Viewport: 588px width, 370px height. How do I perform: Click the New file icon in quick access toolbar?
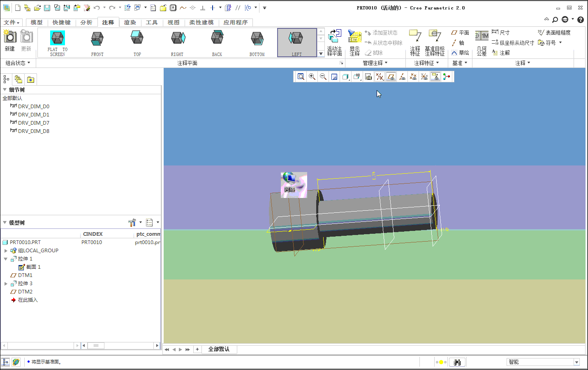click(18, 8)
